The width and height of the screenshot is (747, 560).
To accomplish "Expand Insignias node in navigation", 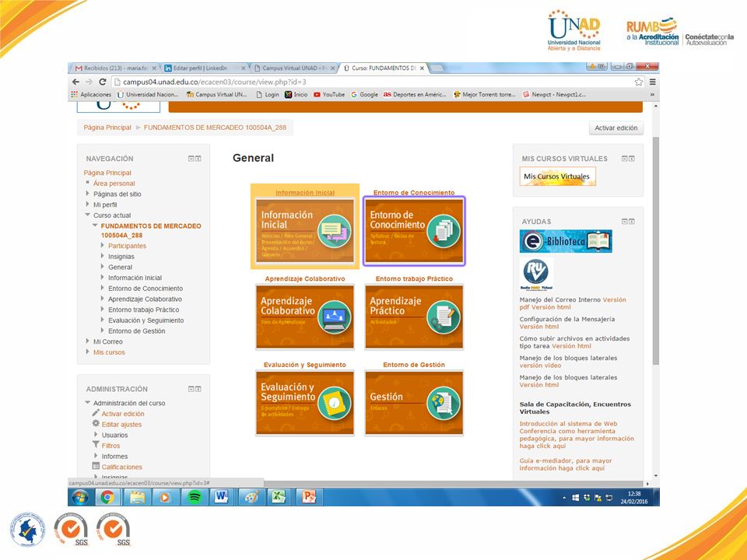I will coord(103,256).
